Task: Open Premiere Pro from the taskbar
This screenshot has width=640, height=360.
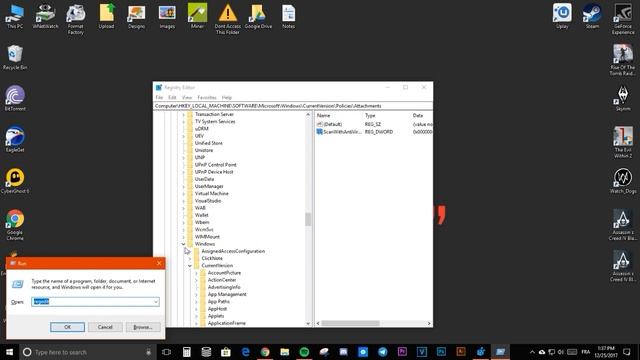Action: pos(402,352)
